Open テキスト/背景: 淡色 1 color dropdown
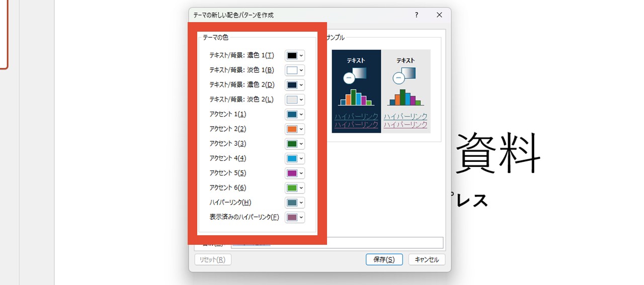Image resolution: width=644 pixels, height=285 pixels. pos(295,70)
